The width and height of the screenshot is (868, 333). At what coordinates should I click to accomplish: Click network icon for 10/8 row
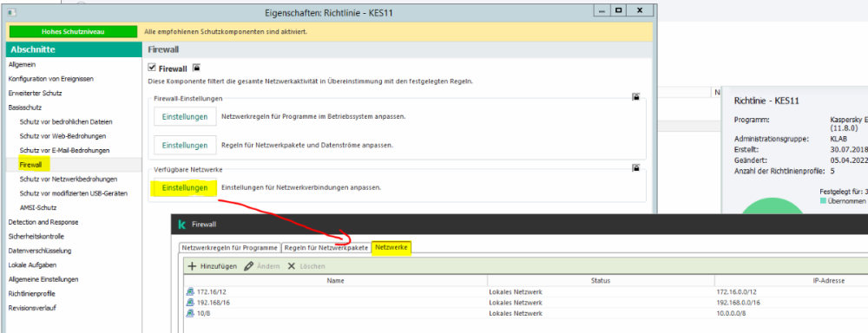click(x=190, y=313)
